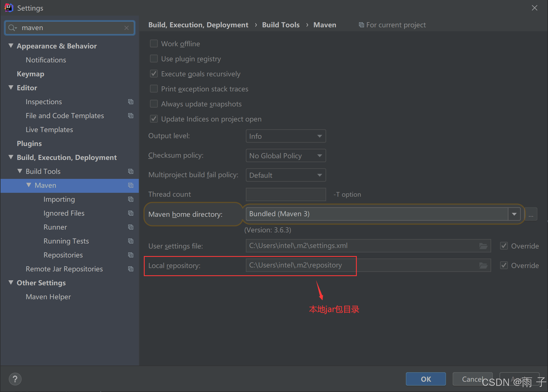548x392 pixels.
Task: Click project-level icon beside Remote Jar Repositories
Action: click(x=131, y=269)
